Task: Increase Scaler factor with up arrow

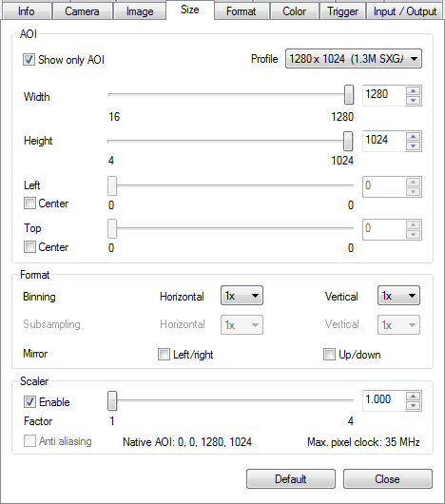Action: coord(414,397)
